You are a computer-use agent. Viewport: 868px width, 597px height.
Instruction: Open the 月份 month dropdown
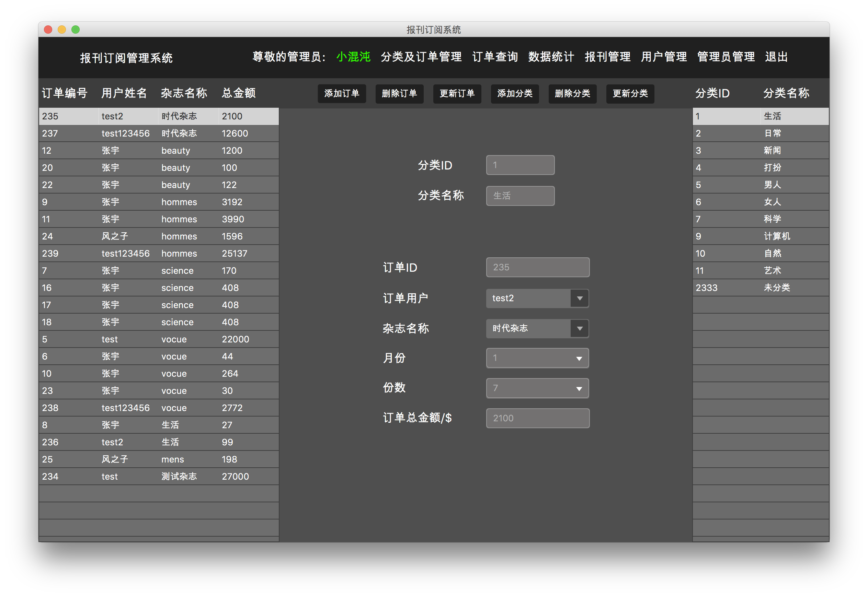click(537, 358)
